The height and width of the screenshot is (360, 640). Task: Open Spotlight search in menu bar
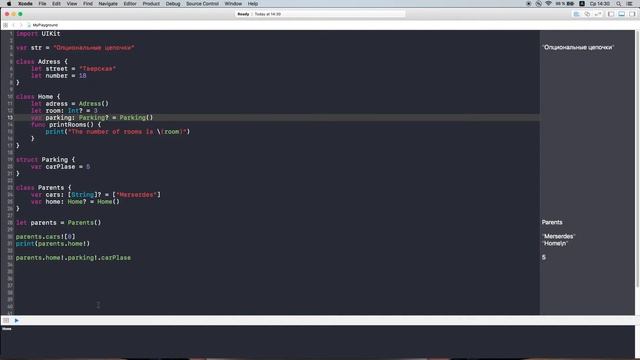pos(619,4)
